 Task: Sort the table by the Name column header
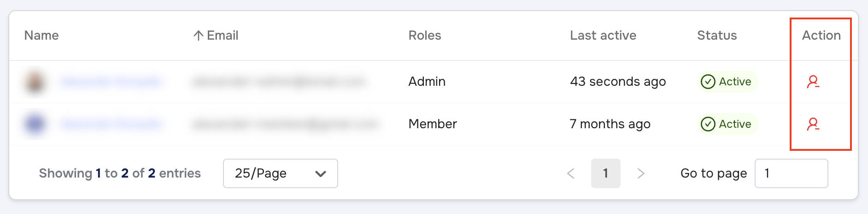[x=41, y=36]
